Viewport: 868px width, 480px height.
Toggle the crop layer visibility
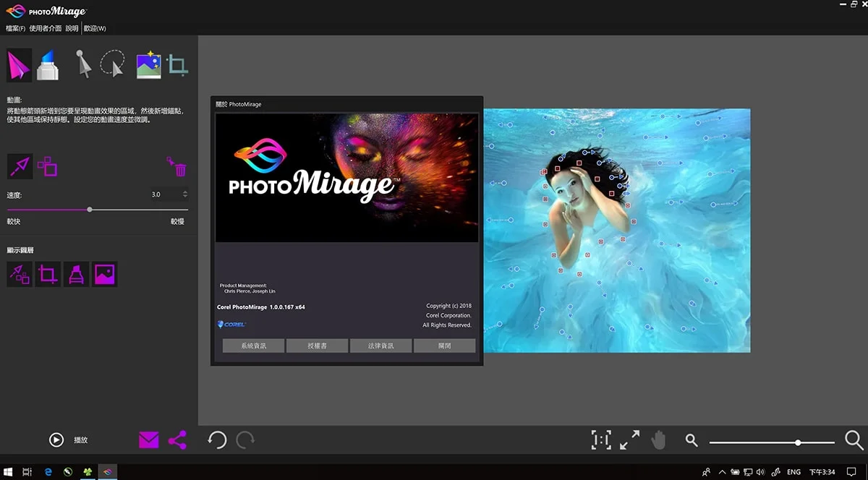[48, 274]
